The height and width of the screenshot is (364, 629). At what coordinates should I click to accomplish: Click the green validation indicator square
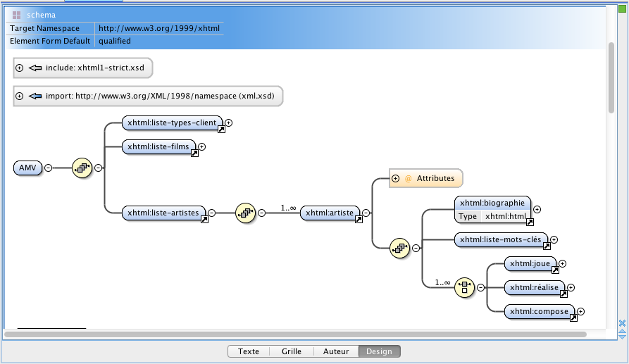[622, 9]
